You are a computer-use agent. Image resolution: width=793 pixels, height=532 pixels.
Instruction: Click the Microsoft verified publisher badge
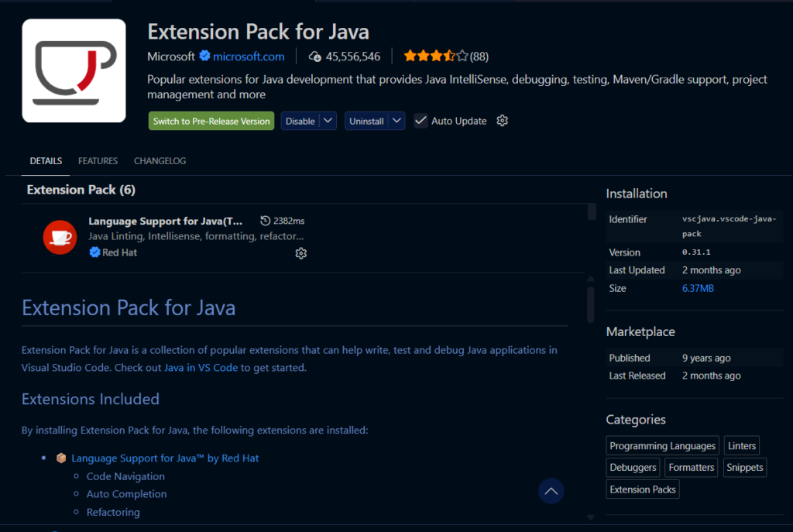pos(204,56)
